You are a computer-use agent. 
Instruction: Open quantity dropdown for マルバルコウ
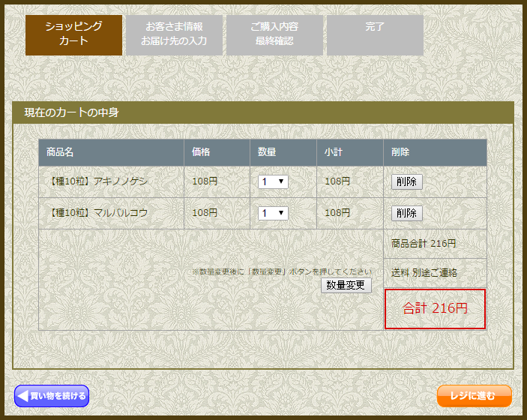273,213
